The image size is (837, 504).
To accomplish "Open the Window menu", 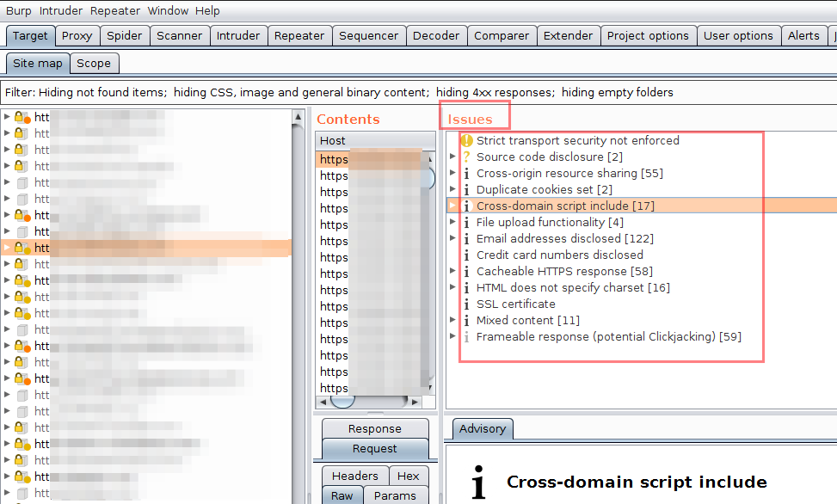I will pos(168,10).
